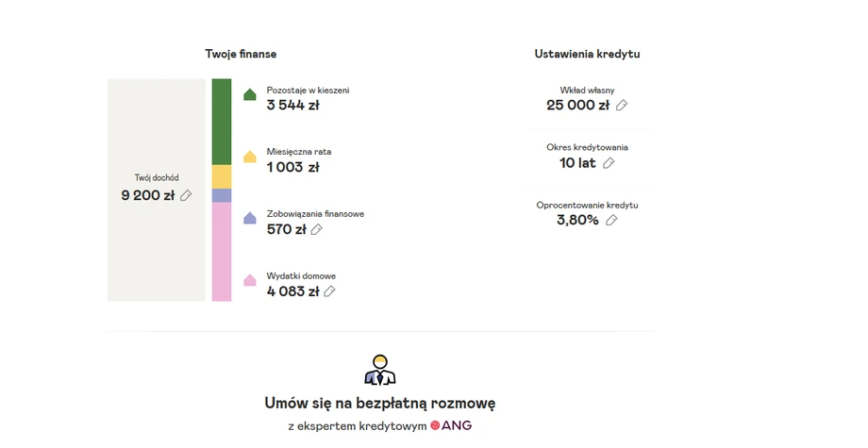Edit own contribution 25 000 zł pencil icon
Image resolution: width=868 pixels, height=448 pixels.
coord(622,105)
